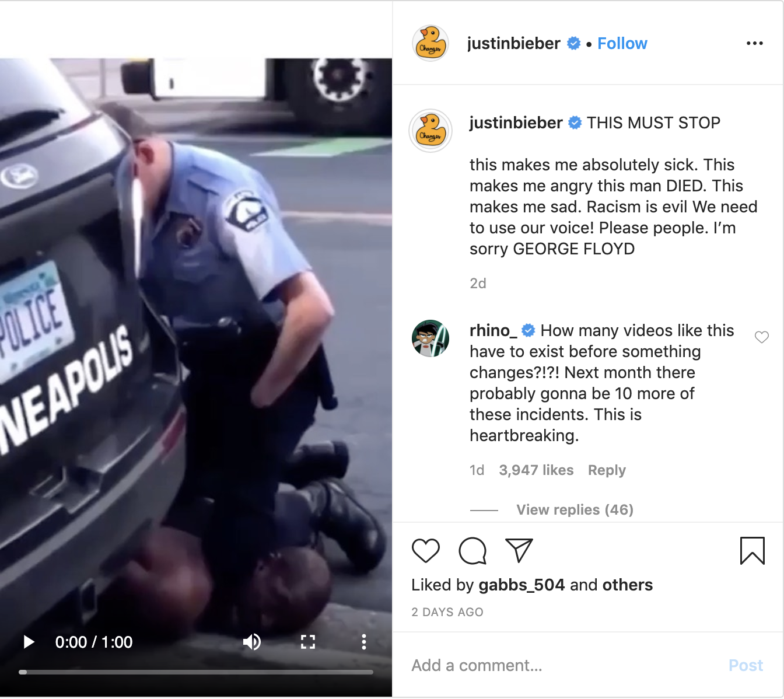The width and height of the screenshot is (784, 699).
Task: Open gabbs_504 profile from likes
Action: [521, 585]
